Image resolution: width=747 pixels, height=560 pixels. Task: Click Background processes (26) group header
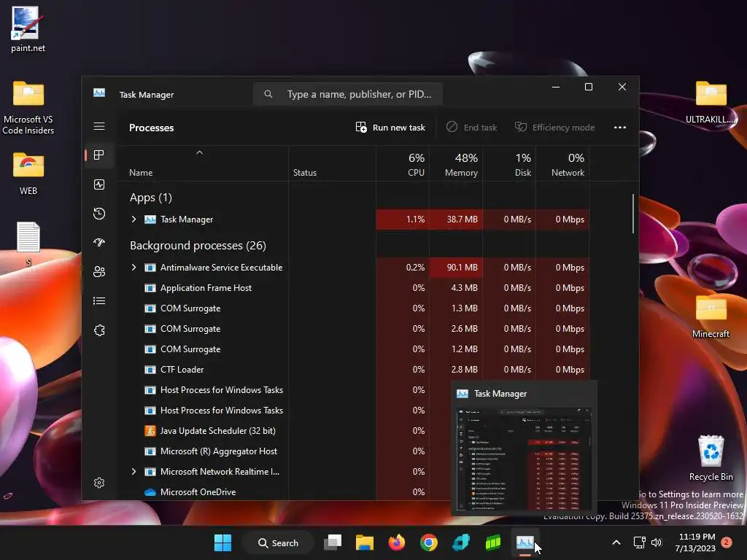tap(198, 245)
